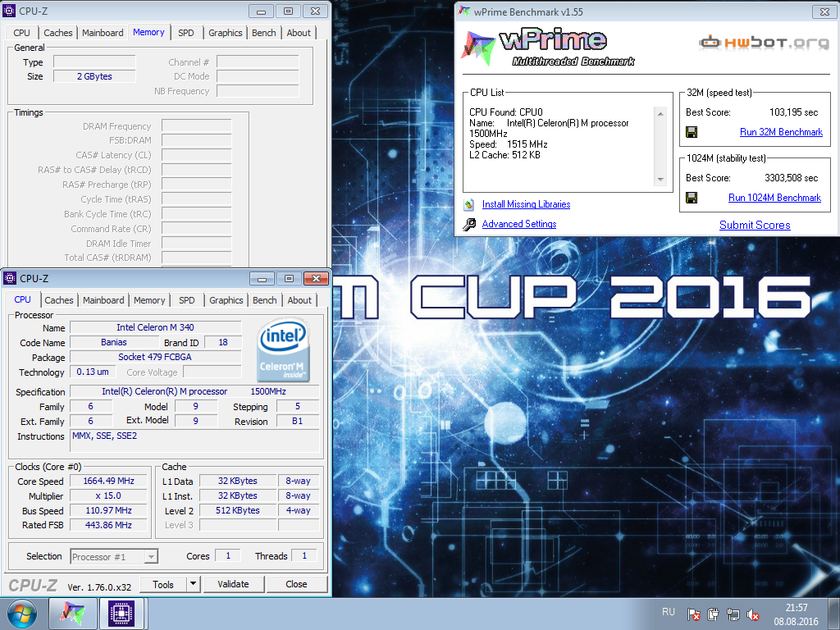Click the Level 2 cache 512 KBytes value

[238, 510]
